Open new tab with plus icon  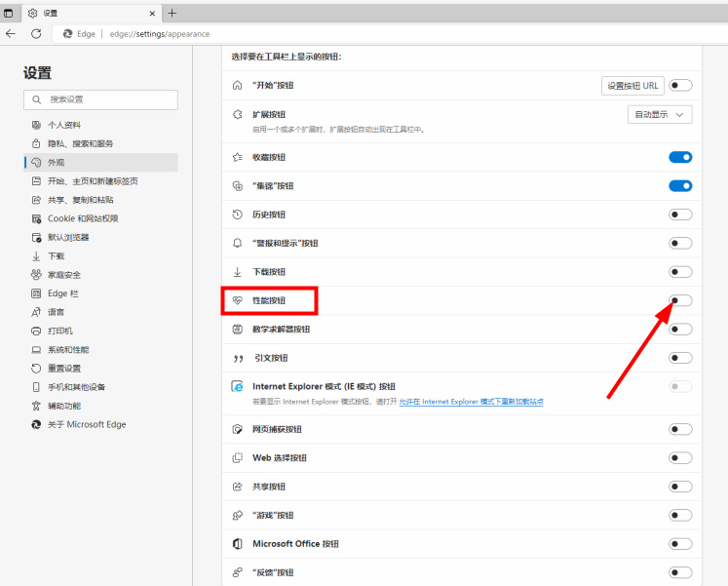click(172, 13)
